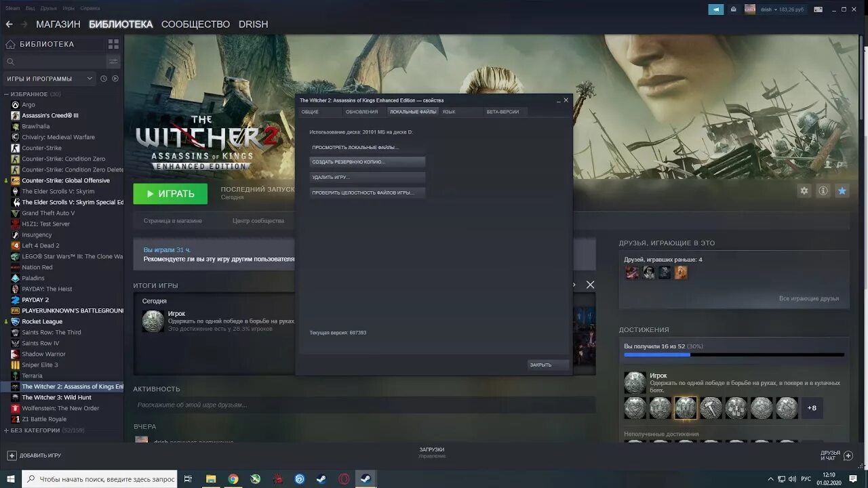Open advanced filter options beside search

[113, 62]
